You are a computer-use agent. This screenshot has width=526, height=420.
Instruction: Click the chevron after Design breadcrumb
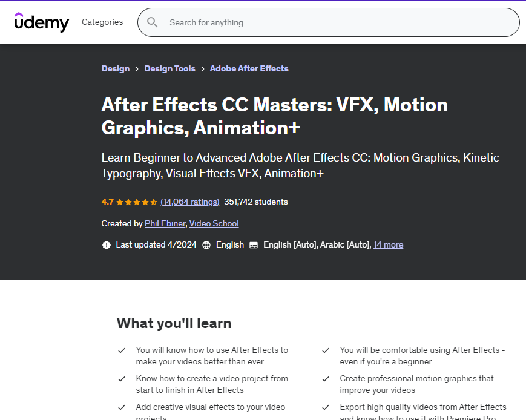(x=137, y=69)
